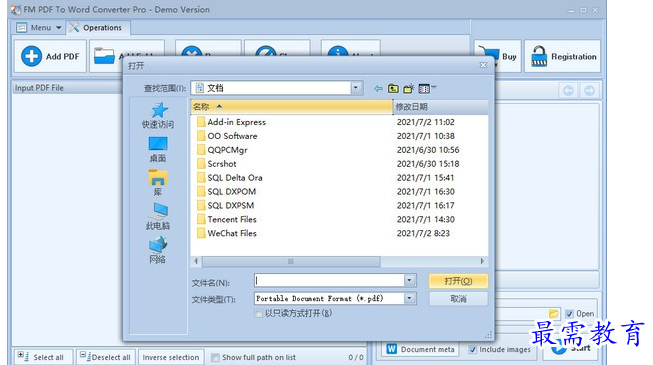Select 快速访问 quick access sidebar icon
This screenshot has height=365, width=653.
click(x=158, y=115)
